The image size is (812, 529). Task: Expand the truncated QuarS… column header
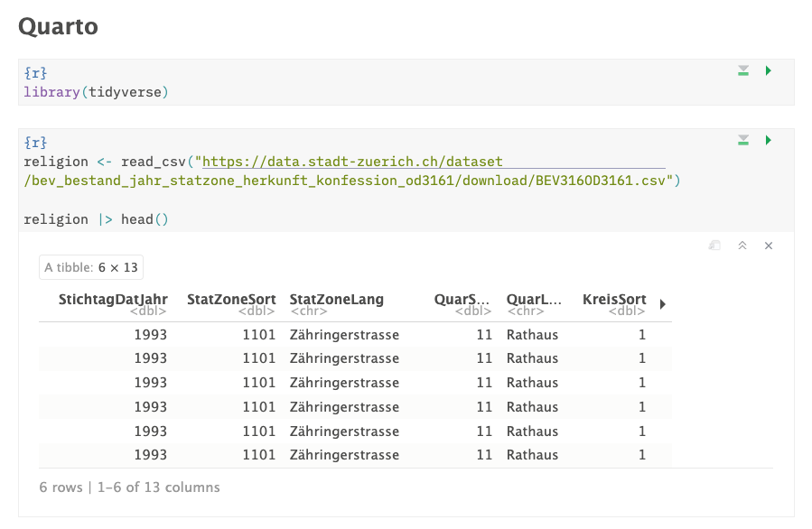click(x=462, y=300)
